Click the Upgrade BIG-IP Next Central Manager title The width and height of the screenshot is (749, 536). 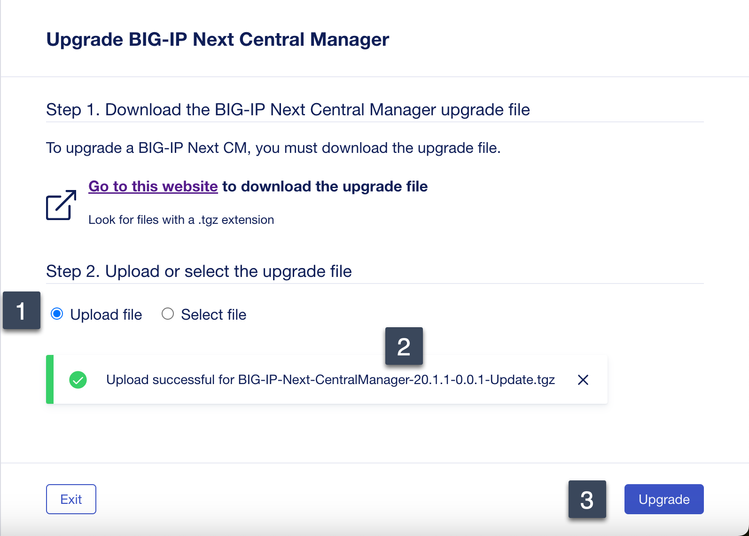coord(217,40)
